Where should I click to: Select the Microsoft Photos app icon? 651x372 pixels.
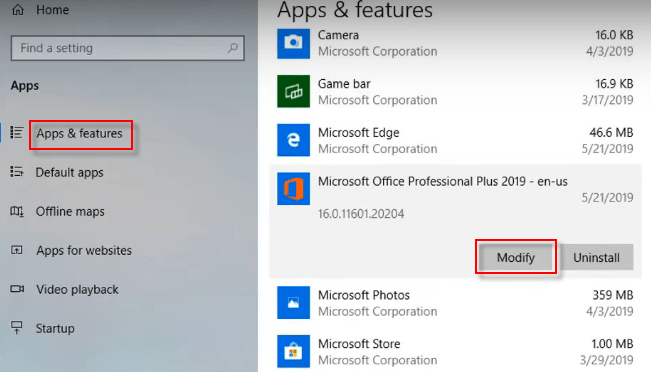tap(294, 302)
